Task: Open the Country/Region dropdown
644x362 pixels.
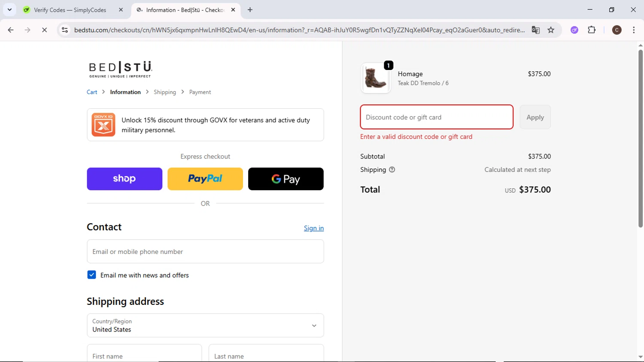Action: (205, 325)
